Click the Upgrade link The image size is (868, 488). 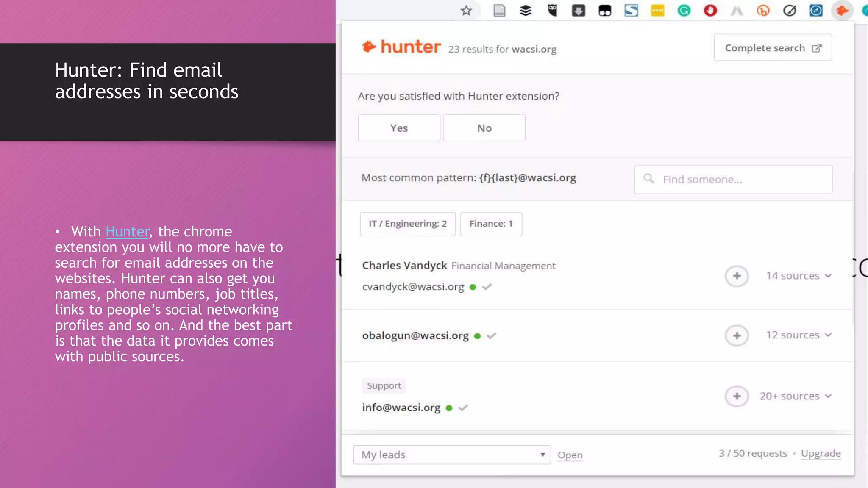click(x=821, y=453)
